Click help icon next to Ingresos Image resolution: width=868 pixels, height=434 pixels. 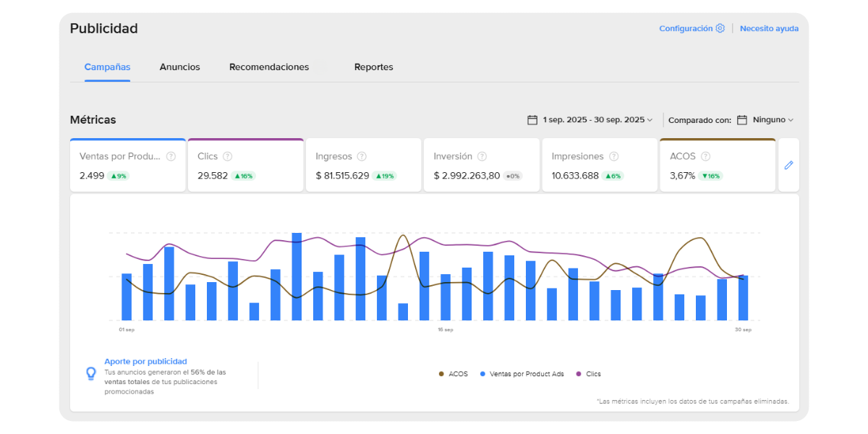(362, 156)
